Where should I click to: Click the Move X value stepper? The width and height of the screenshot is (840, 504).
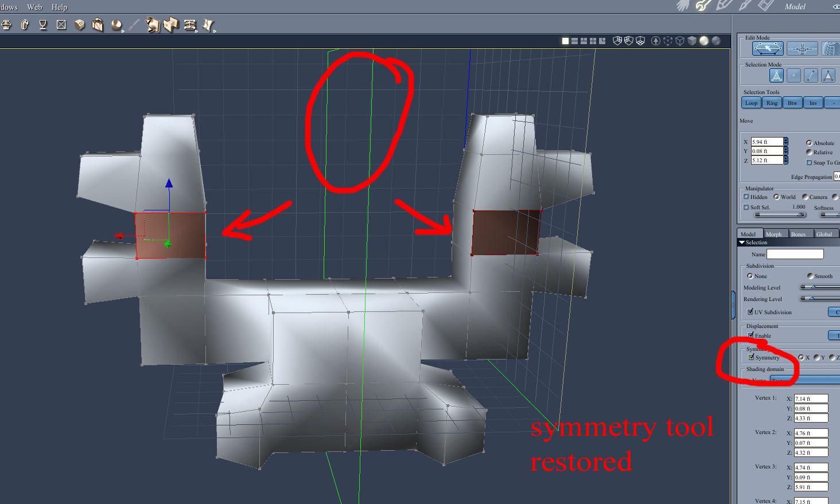tap(785, 142)
